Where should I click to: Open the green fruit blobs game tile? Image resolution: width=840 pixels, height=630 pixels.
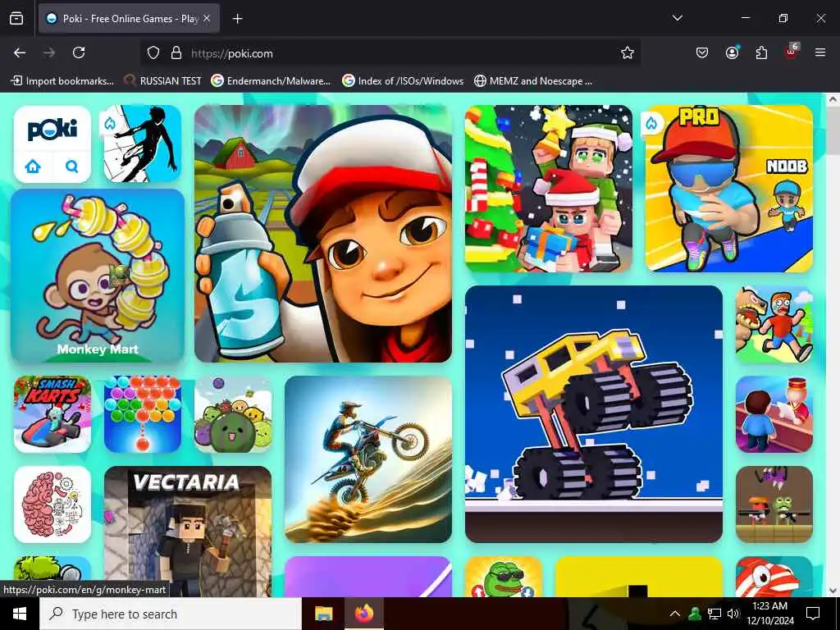pos(233,414)
